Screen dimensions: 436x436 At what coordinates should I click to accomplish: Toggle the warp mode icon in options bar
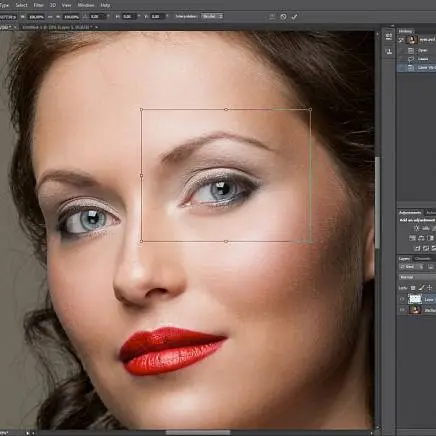coord(272,17)
